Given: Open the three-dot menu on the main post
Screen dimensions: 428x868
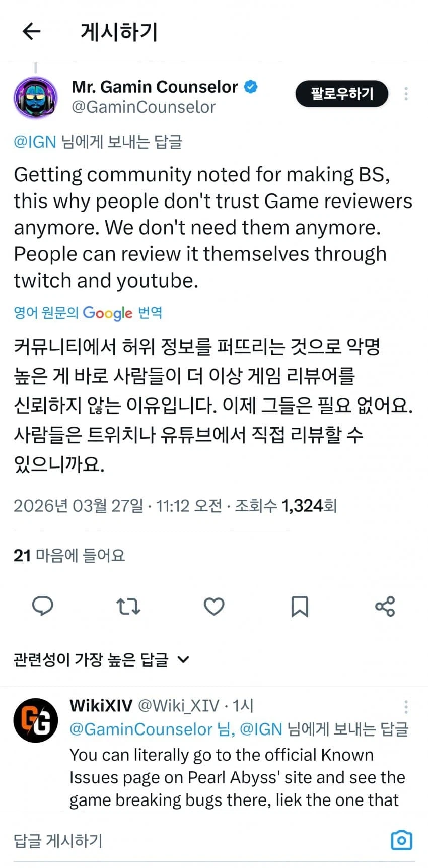Looking at the screenshot, I should [406, 94].
